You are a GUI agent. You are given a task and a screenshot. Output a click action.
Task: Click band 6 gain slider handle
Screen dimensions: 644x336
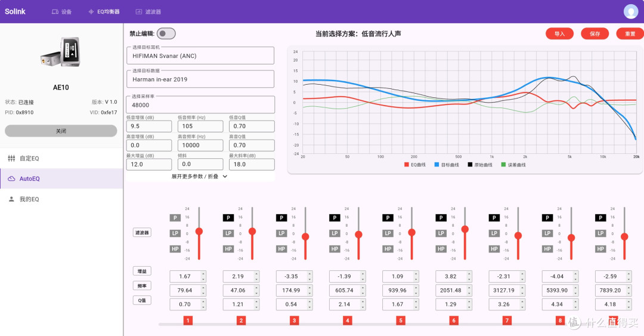[x=465, y=229]
